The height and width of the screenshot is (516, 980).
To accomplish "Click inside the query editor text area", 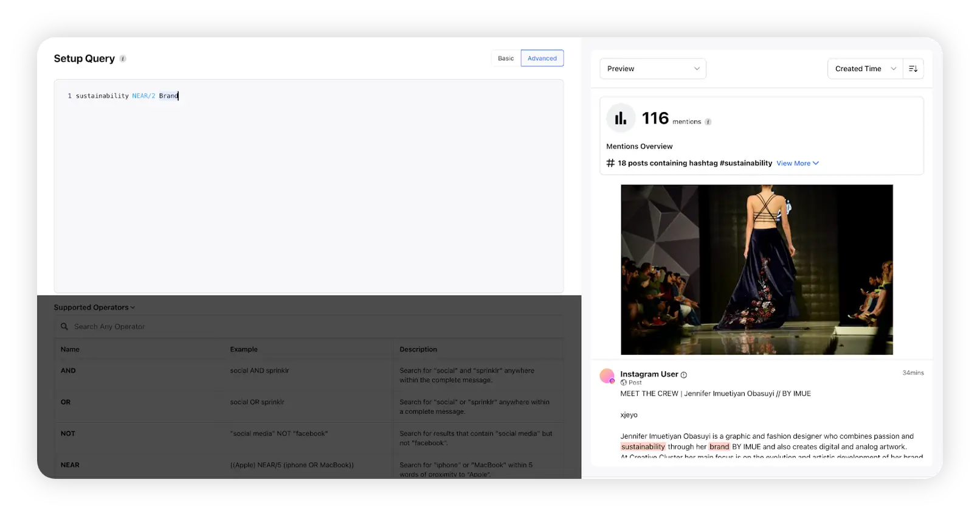I will (x=309, y=186).
